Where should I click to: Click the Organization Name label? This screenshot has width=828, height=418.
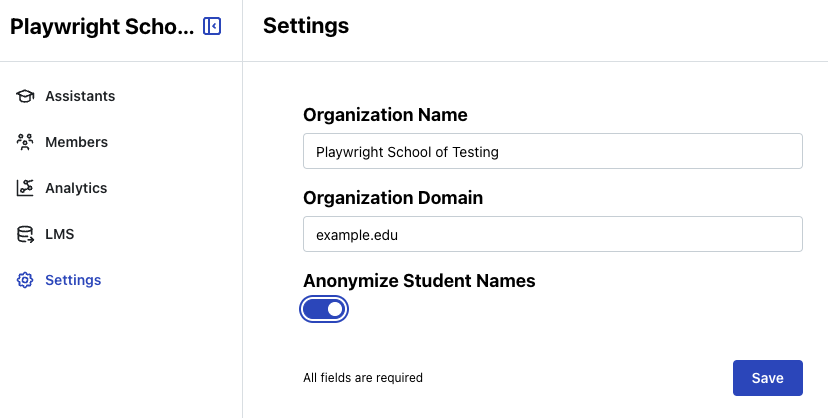pos(385,115)
